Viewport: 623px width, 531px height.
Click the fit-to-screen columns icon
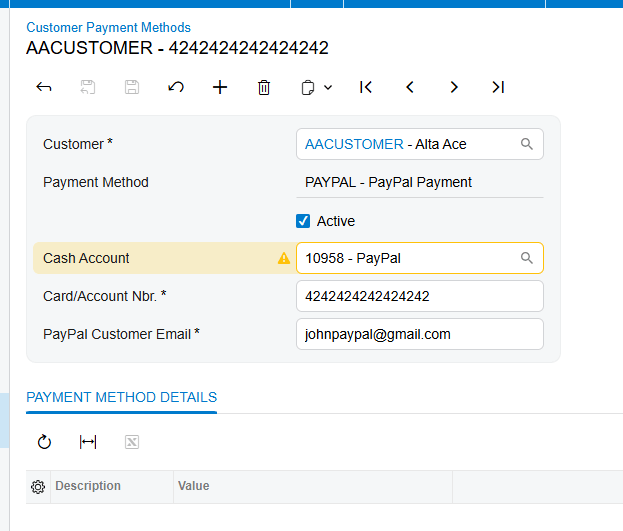[x=88, y=442]
